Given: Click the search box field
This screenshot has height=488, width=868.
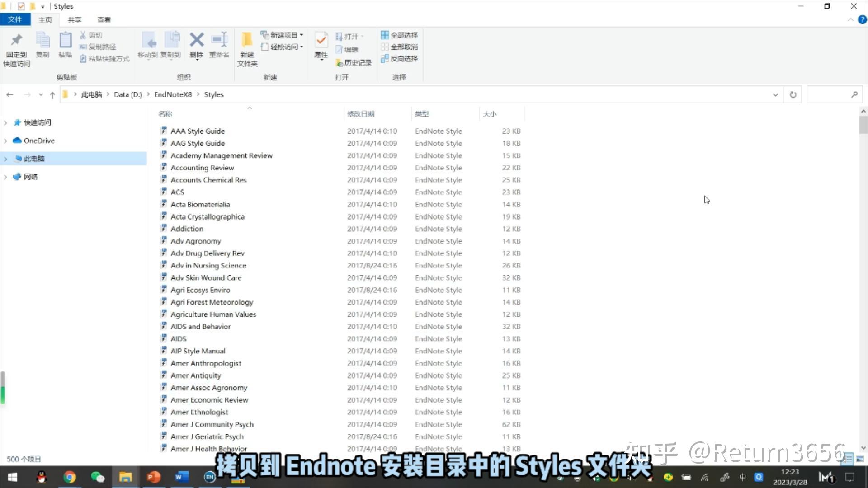Looking at the screenshot, I should 834,94.
